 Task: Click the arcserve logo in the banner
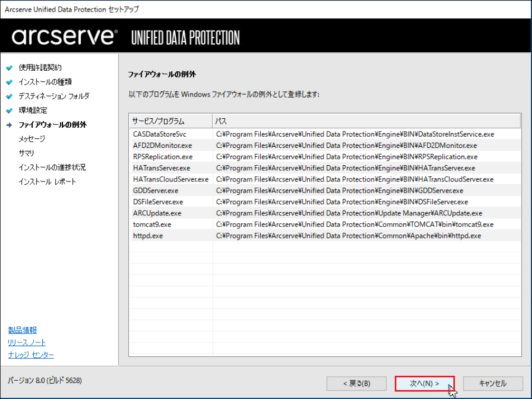[x=65, y=36]
